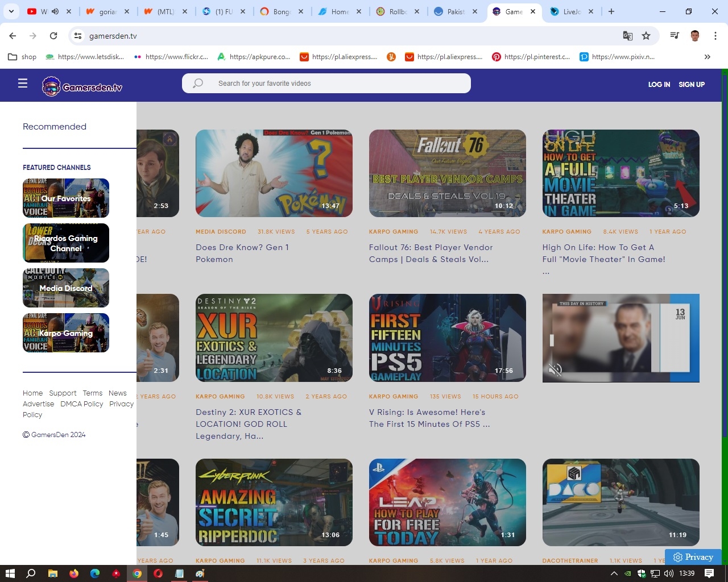Click the search magnifier icon
The height and width of the screenshot is (582, 728).
197,83
